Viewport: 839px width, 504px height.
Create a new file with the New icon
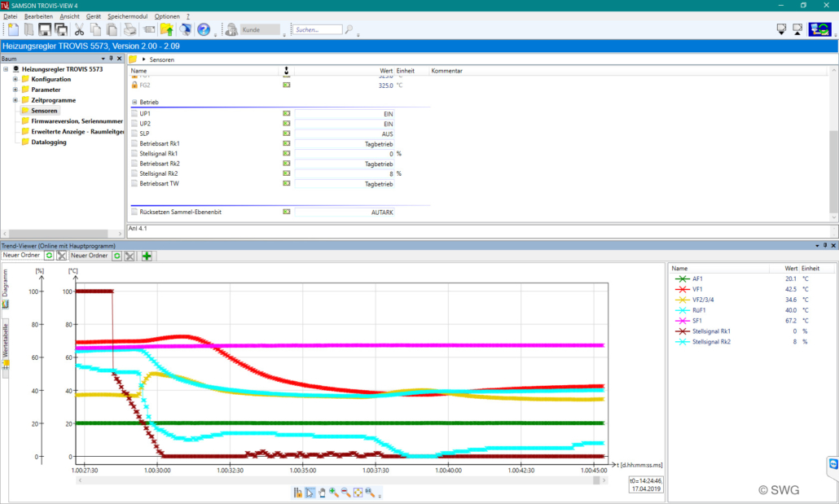pos(13,29)
